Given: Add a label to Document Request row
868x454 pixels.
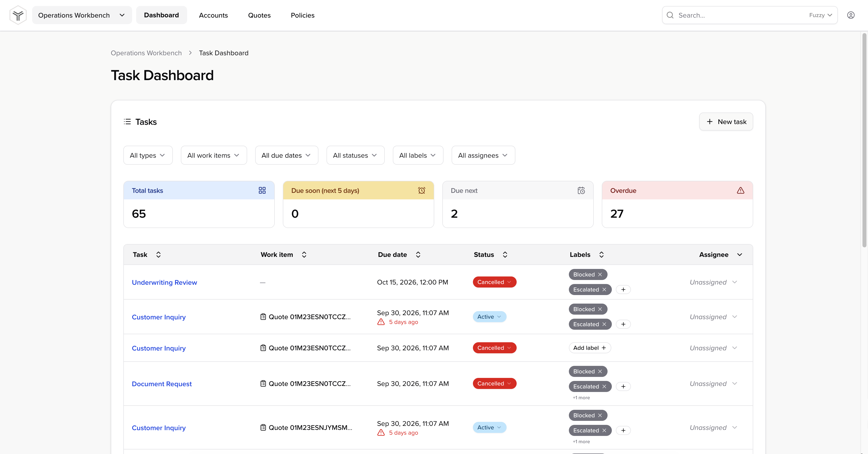Looking at the screenshot, I should (x=623, y=387).
